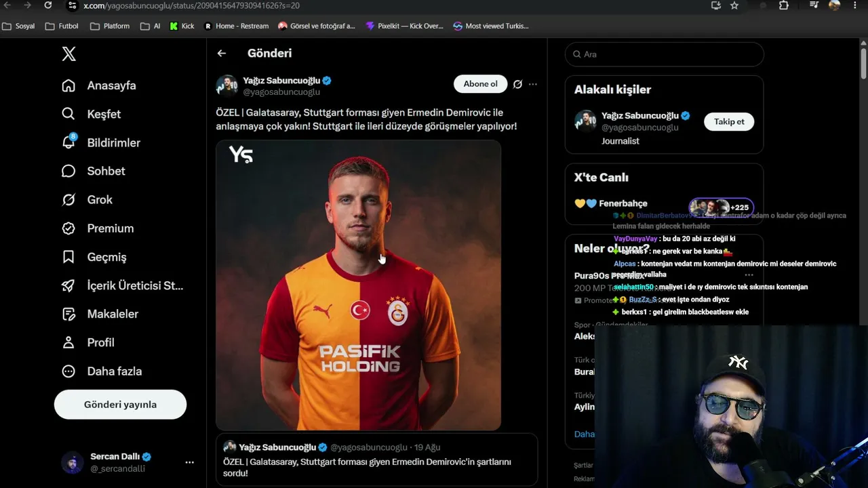This screenshot has width=868, height=488.
Task: Open Pixelkit — Kick Over bookmark
Action: coord(404,26)
